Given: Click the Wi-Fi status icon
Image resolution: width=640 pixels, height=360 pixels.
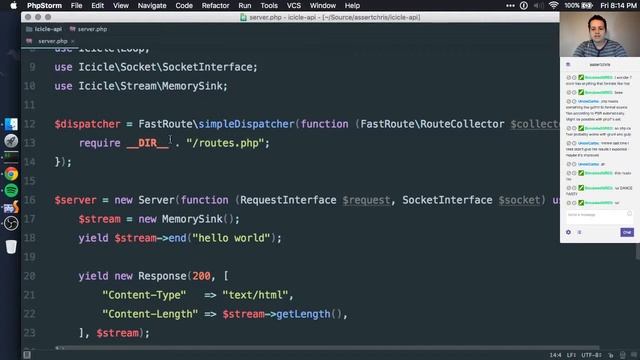Looking at the screenshot, I should click(553, 6).
